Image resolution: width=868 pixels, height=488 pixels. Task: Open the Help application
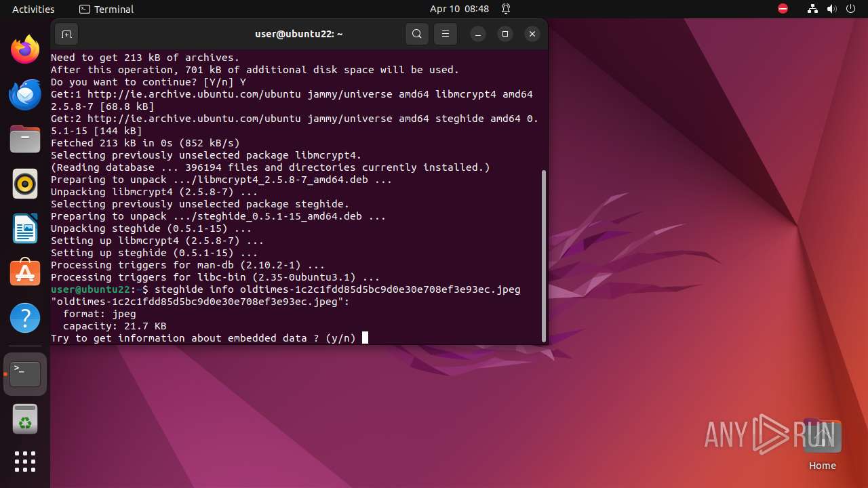tap(25, 318)
